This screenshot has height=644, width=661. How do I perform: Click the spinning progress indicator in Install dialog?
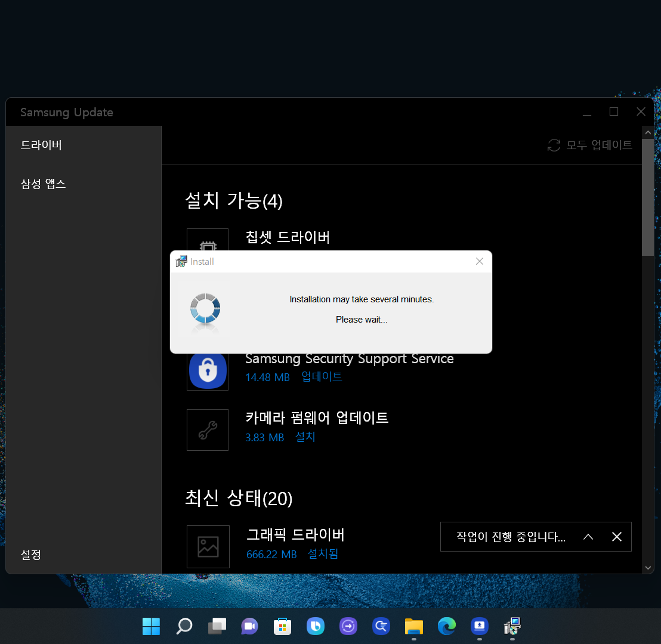(205, 308)
